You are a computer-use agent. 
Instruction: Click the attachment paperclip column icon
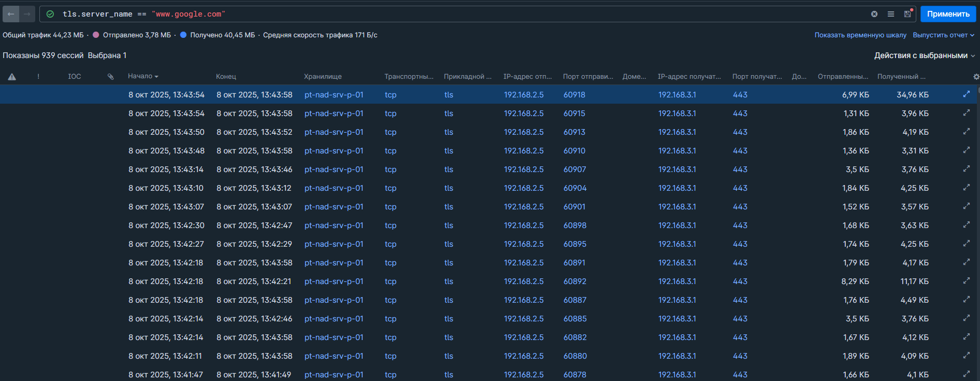point(110,77)
